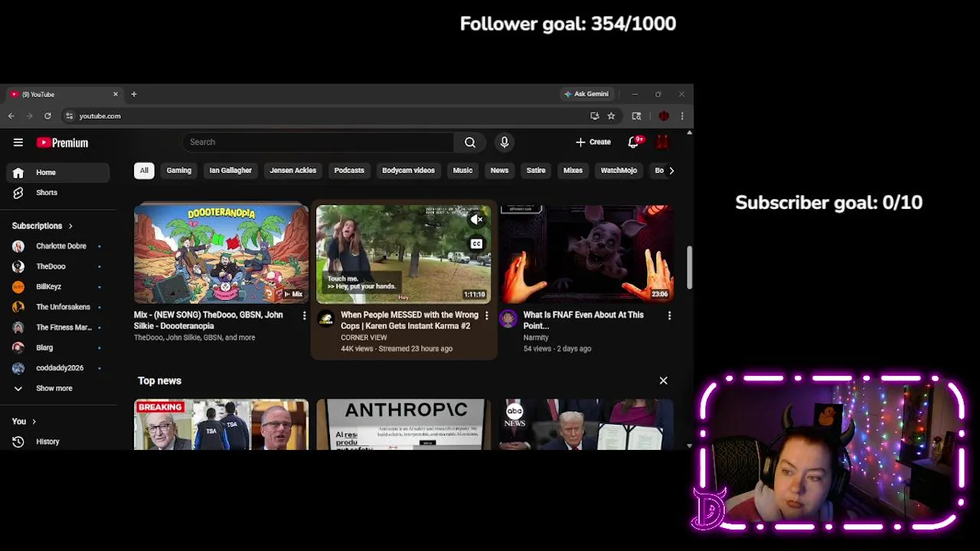Open Blarg channel subscription
This screenshot has width=980, height=551.
tap(58, 347)
